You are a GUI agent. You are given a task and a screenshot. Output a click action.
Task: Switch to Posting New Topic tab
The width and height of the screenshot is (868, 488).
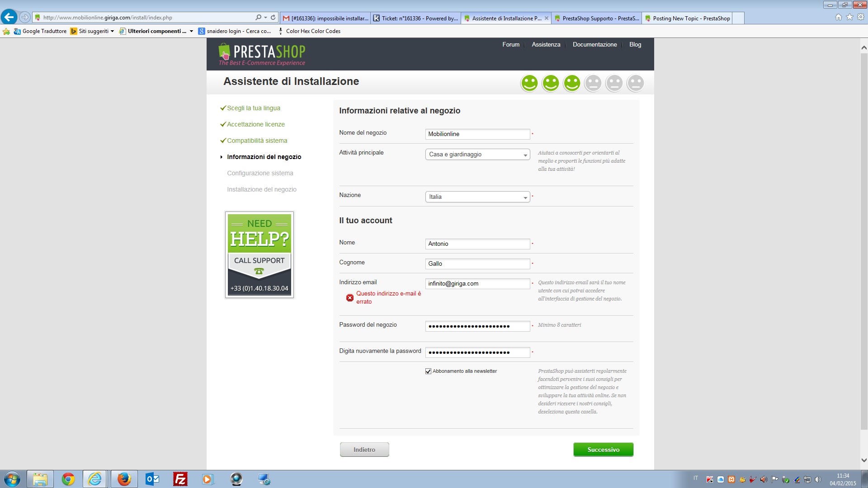[687, 19]
